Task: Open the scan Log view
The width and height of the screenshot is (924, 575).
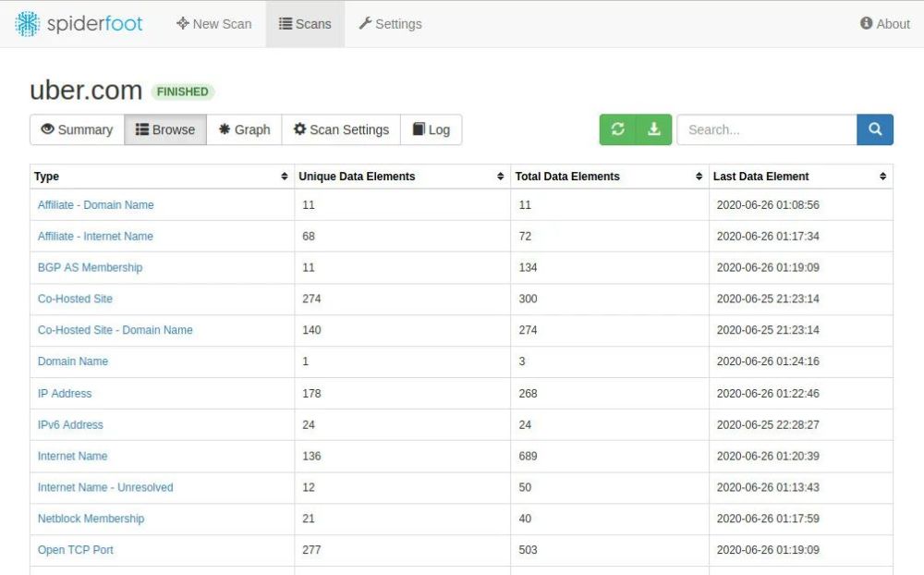Action: (431, 129)
